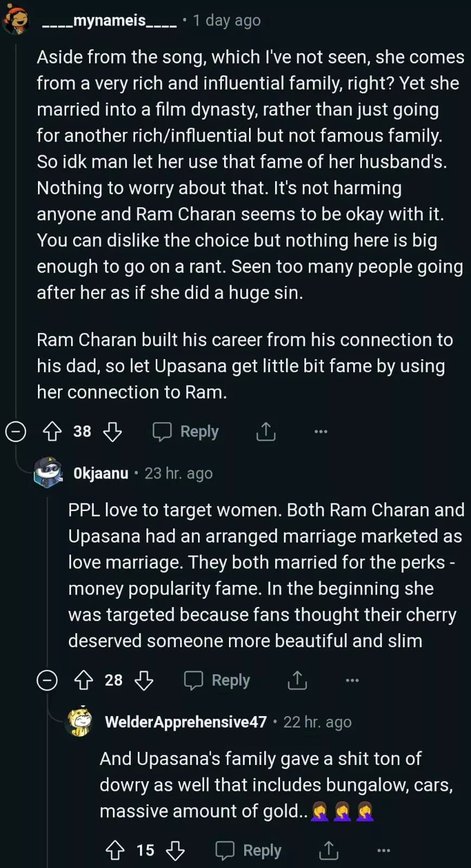Downvote Okjaanu's comment with 28 votes
Screen dimensions: 471x868
pos(144,680)
